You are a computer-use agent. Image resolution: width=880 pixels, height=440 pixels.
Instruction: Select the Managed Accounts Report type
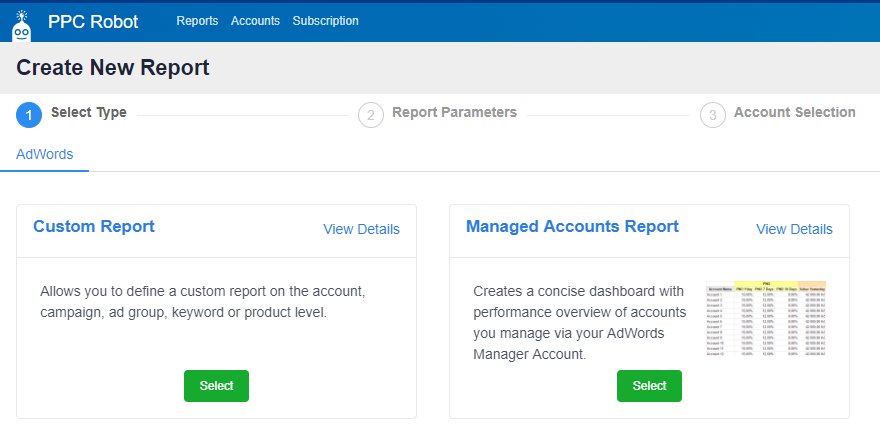649,386
